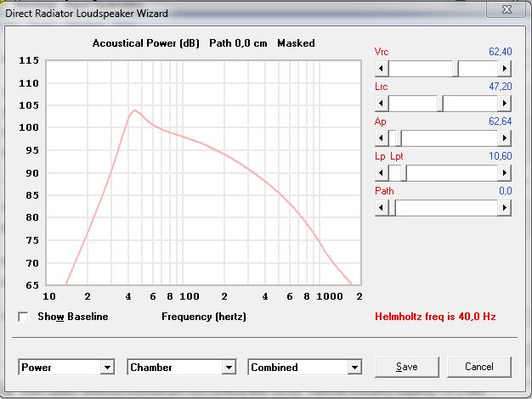Close the Loudspeaker Wizard window
Viewport: 532px width, 399px height.
(507, 9)
